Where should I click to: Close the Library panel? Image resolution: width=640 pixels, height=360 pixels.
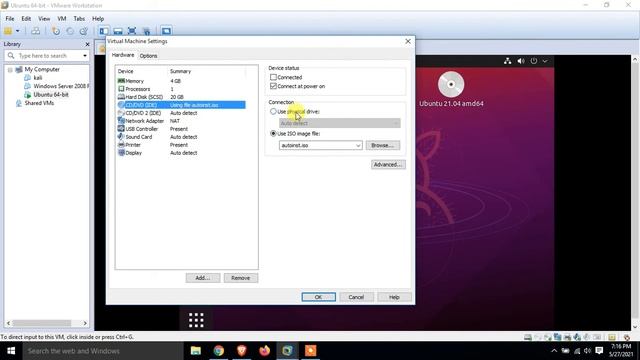[x=87, y=44]
